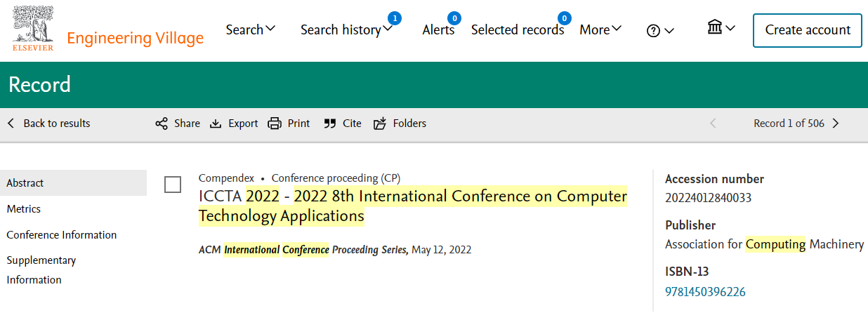Go back to results
The image size is (868, 320).
tap(49, 124)
